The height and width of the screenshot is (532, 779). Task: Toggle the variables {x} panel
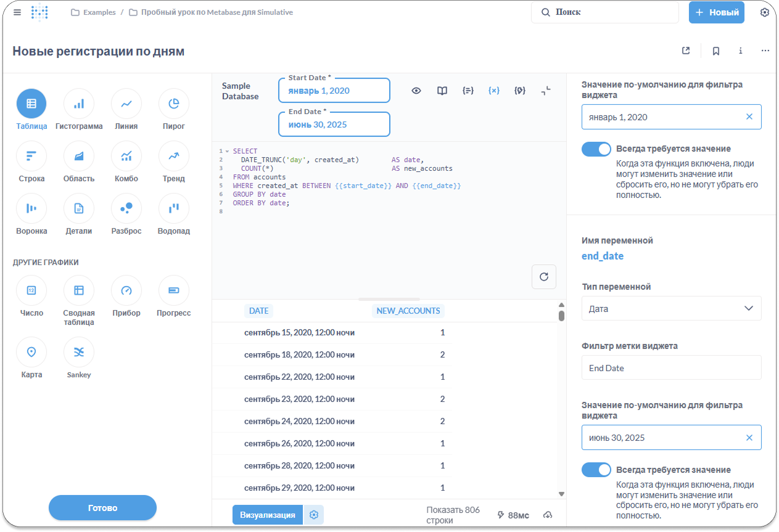493,91
